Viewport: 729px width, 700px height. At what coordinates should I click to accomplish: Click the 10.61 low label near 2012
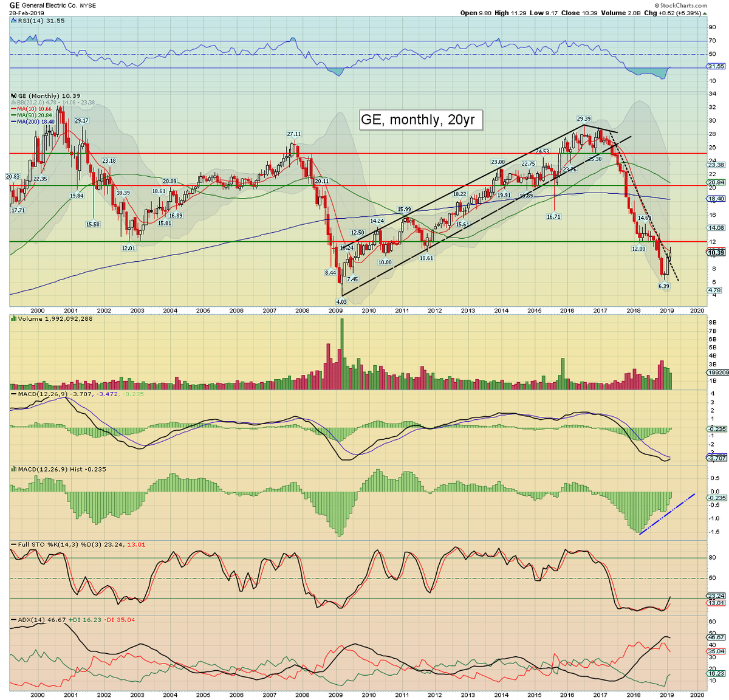click(x=426, y=258)
